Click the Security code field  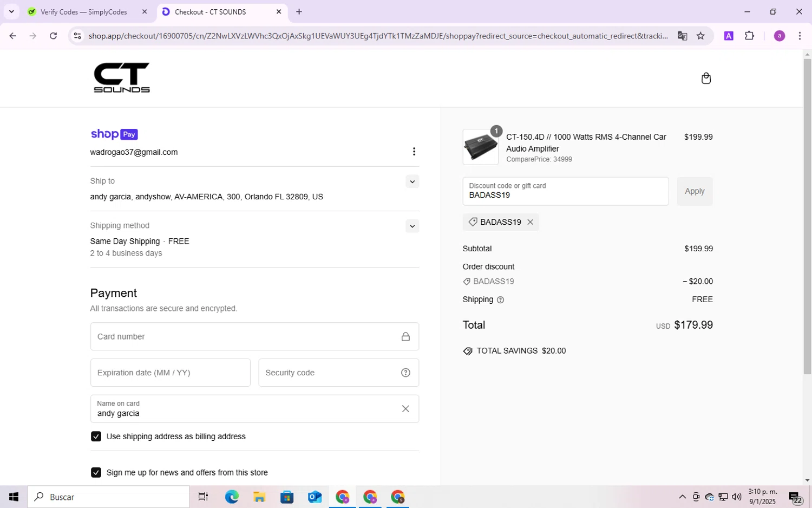pos(338,373)
